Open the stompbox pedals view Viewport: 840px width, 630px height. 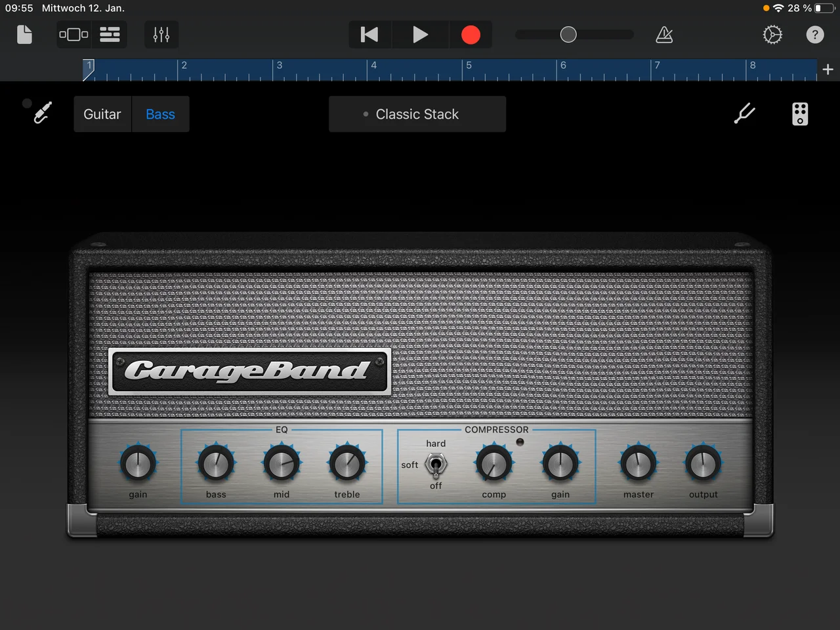point(799,114)
